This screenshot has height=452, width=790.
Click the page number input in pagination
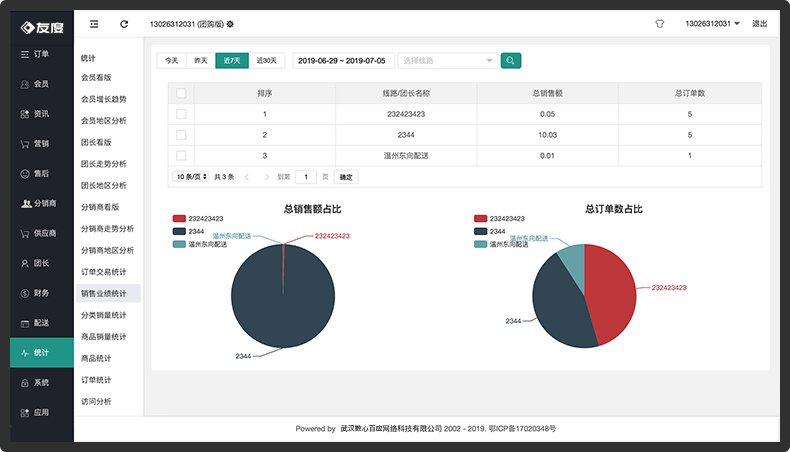[306, 177]
